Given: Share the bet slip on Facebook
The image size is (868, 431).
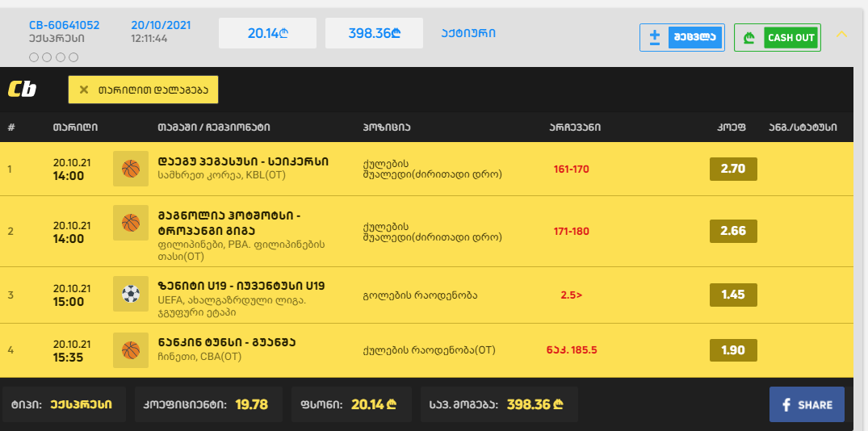Looking at the screenshot, I should tap(807, 404).
